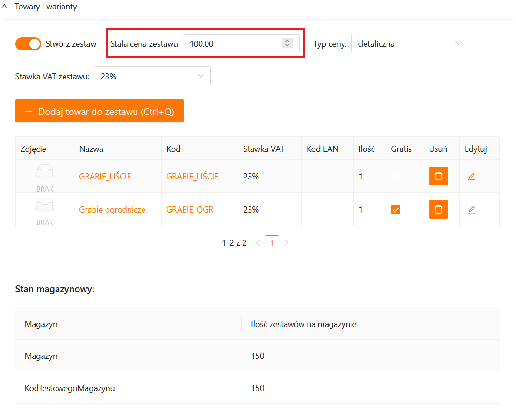The height and width of the screenshot is (420, 516).
Task: Go to next page arrow
Action: pyautogui.click(x=287, y=243)
